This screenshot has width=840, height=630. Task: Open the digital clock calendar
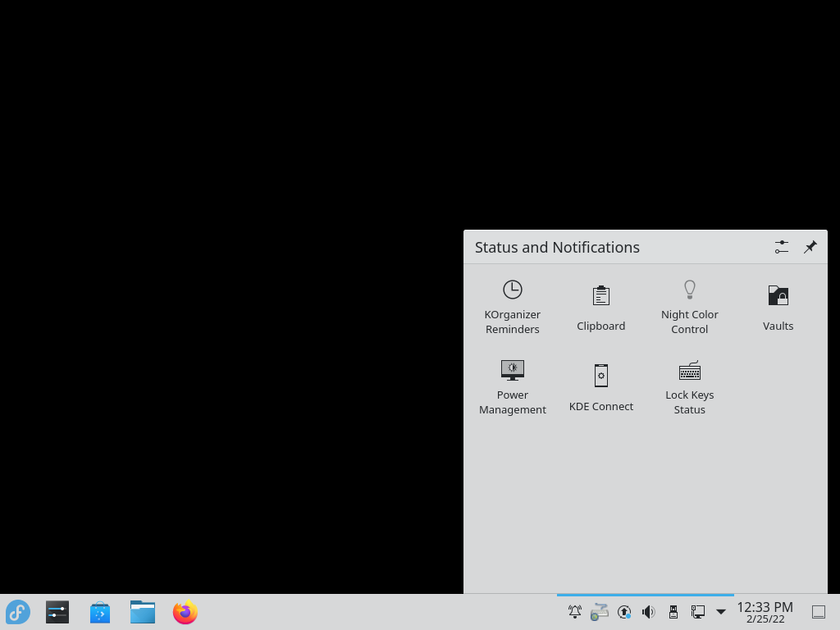pos(765,612)
